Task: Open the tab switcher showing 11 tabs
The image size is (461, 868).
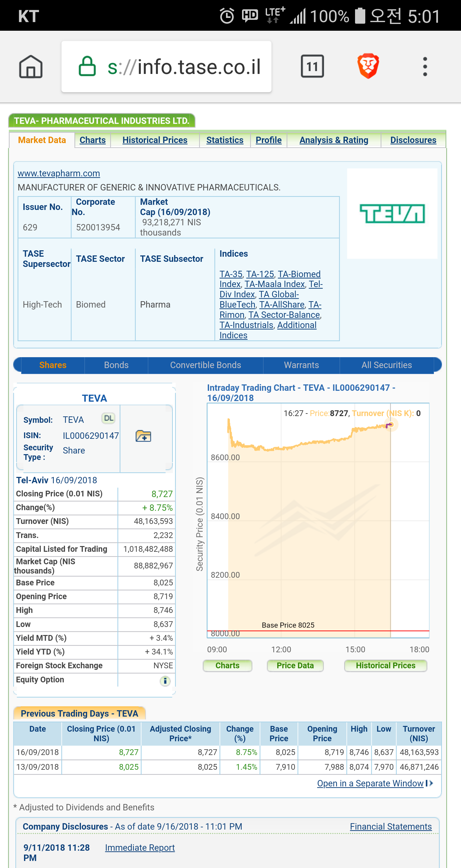Action: [312, 66]
